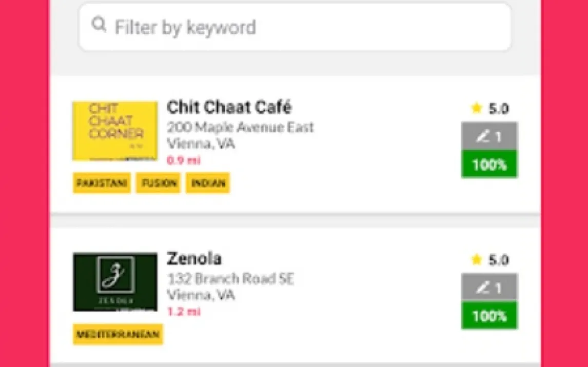The height and width of the screenshot is (367, 588).
Task: Select the Indian cuisine tag
Action: point(208,183)
